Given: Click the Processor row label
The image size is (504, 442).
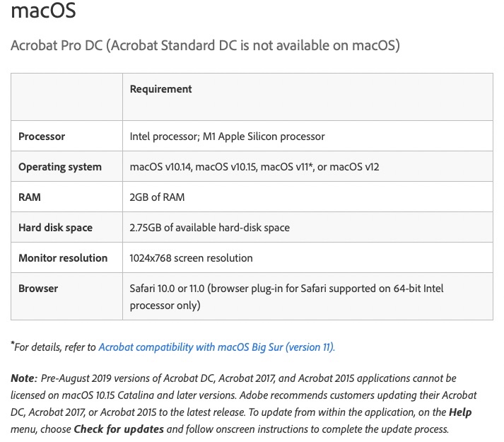Looking at the screenshot, I should pos(42,136).
